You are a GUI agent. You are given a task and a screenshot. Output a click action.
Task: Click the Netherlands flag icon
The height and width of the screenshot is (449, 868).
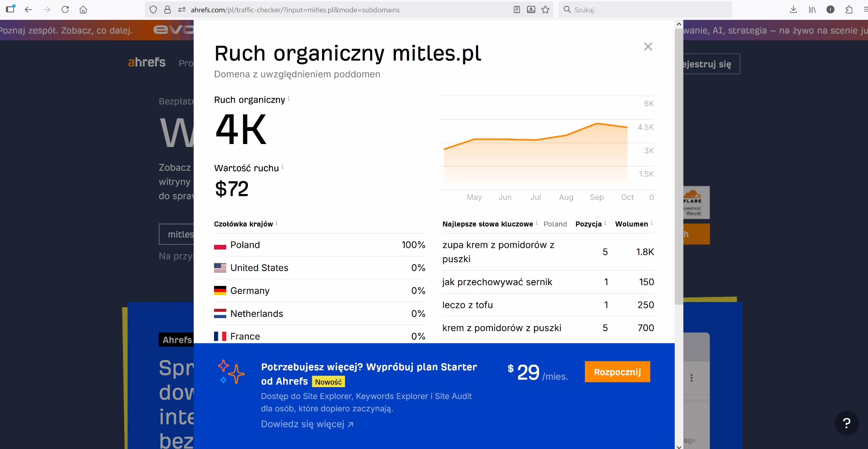click(220, 313)
